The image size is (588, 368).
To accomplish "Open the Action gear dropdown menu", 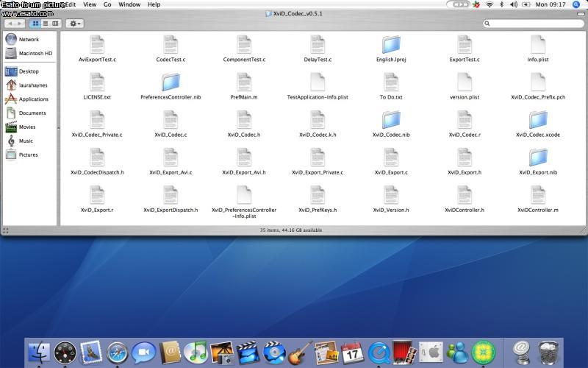I will pyautogui.click(x=75, y=24).
